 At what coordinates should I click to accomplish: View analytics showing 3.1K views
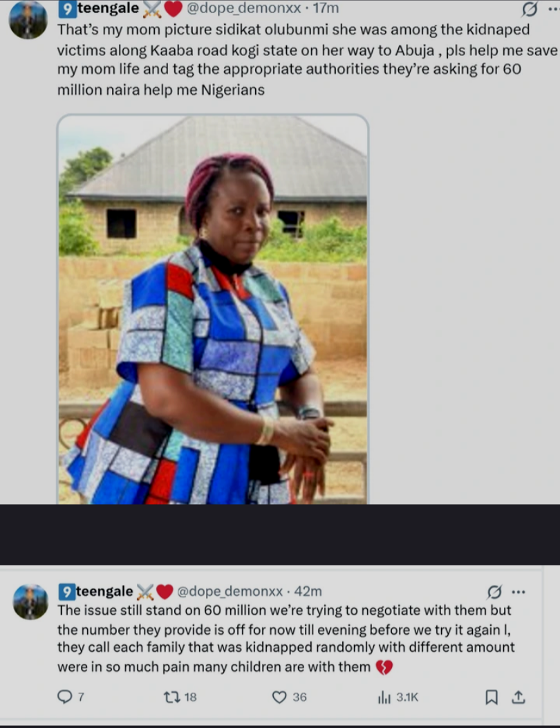pos(385,697)
